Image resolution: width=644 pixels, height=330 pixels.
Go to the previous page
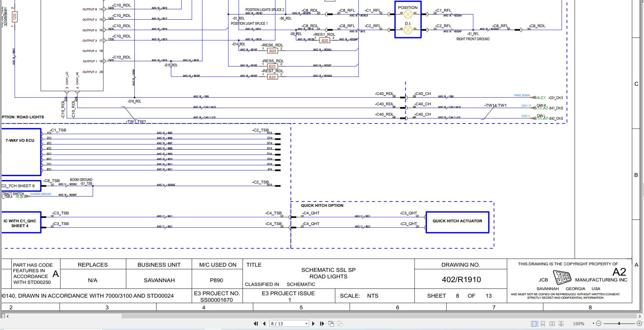point(264,323)
